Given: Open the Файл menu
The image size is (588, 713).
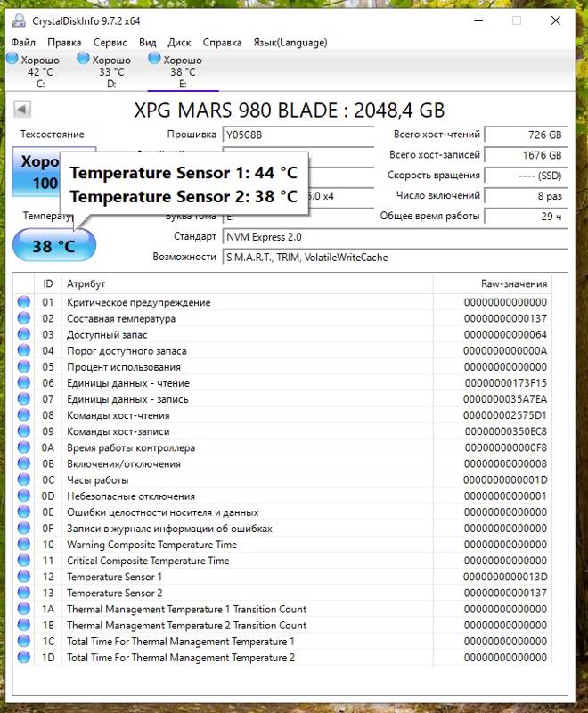Looking at the screenshot, I should [23, 42].
